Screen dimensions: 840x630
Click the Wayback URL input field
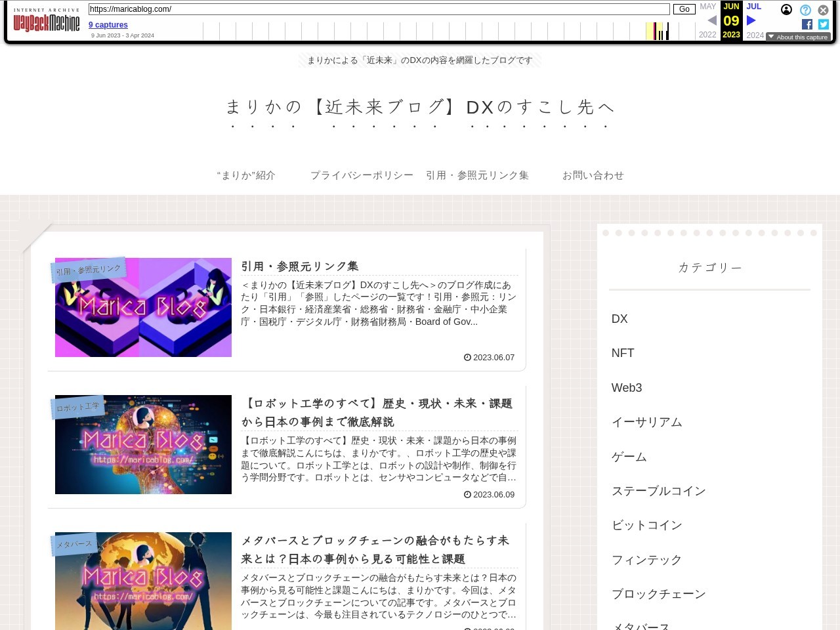(379, 9)
